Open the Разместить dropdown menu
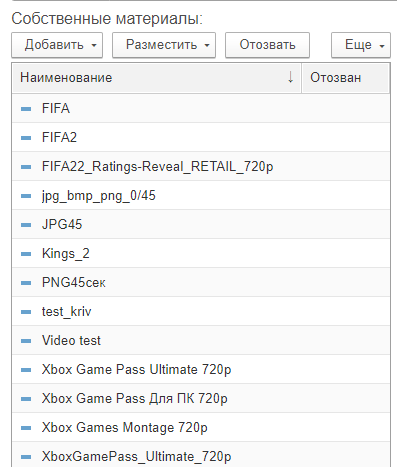The height and width of the screenshot is (467, 397). [x=164, y=45]
